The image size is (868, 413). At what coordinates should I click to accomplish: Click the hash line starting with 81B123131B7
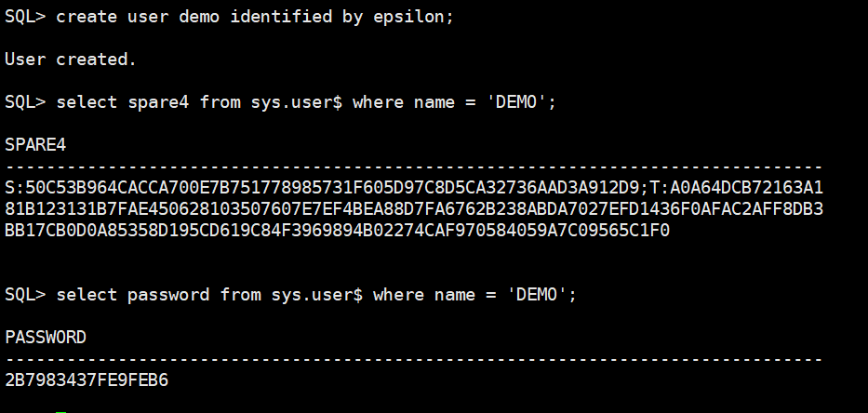(x=413, y=207)
